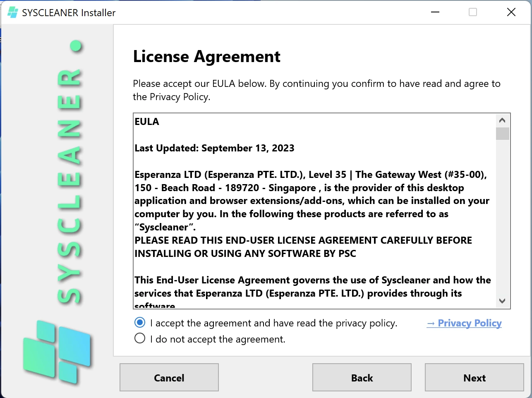Click the EULA scrollbar down arrow
The image size is (532, 398).
click(502, 301)
